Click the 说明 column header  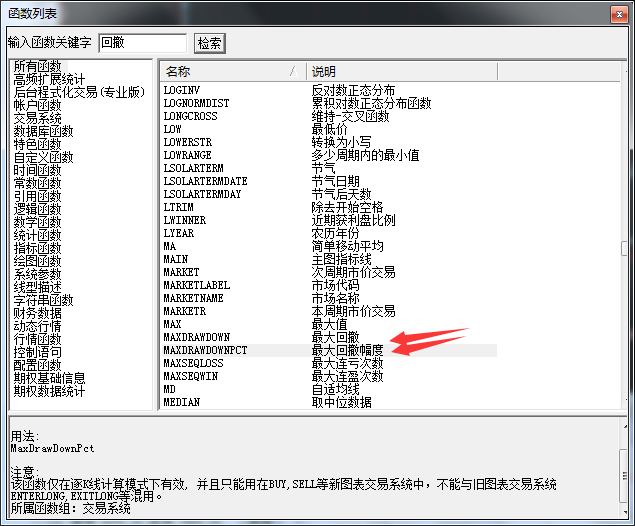pyautogui.click(x=402, y=72)
